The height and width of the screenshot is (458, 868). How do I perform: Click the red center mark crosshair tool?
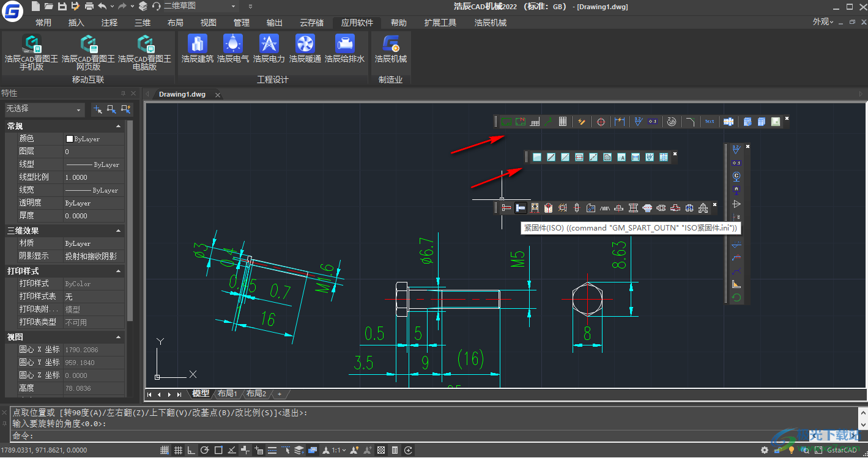pos(601,122)
